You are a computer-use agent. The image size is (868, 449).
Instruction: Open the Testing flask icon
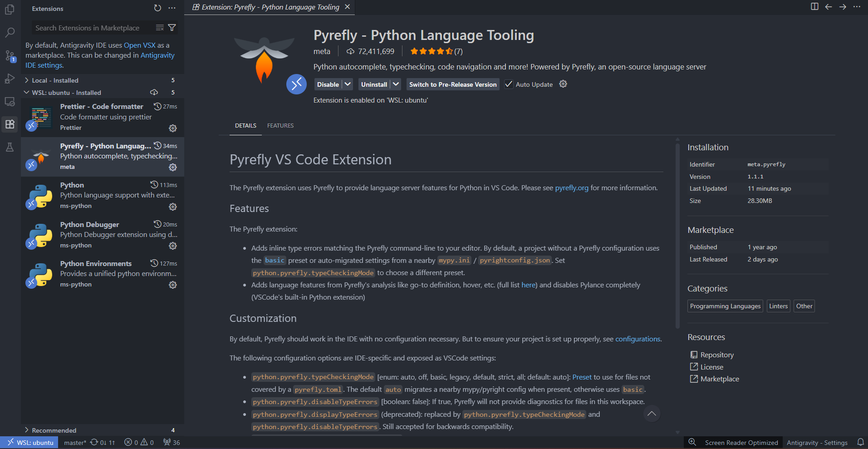[x=10, y=147]
